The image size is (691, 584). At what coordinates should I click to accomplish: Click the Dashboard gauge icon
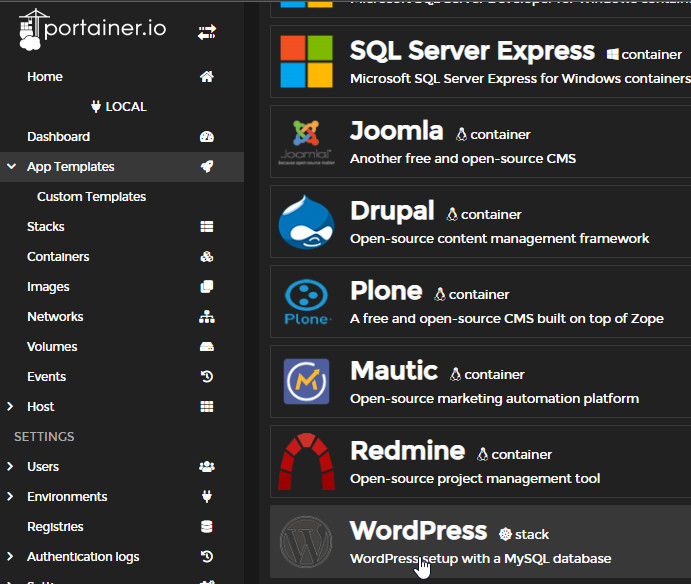click(x=207, y=137)
